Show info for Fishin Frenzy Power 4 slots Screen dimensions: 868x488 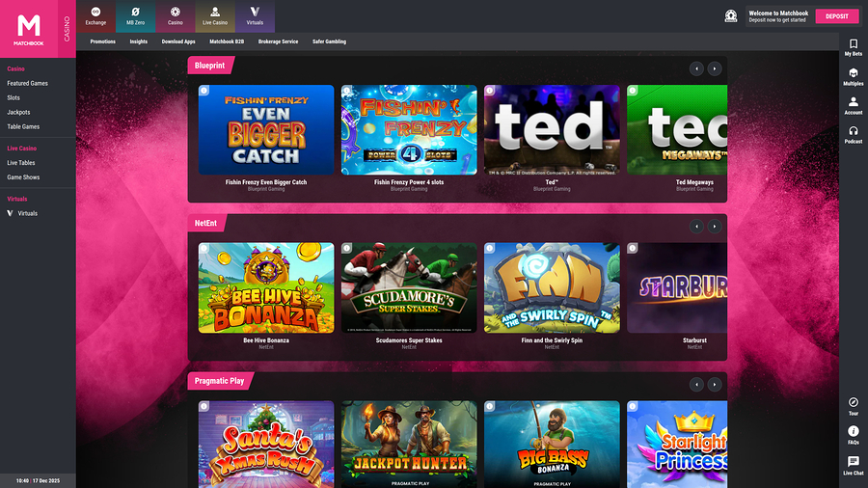(x=346, y=91)
